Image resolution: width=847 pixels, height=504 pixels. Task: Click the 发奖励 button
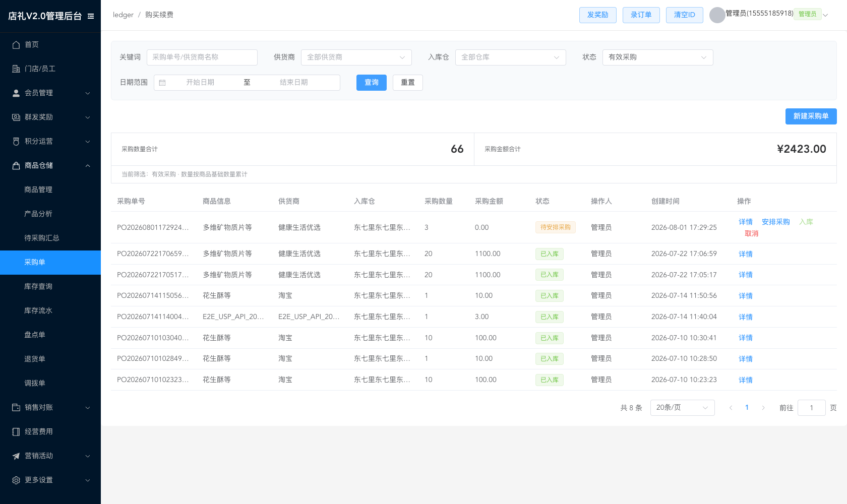[598, 15]
